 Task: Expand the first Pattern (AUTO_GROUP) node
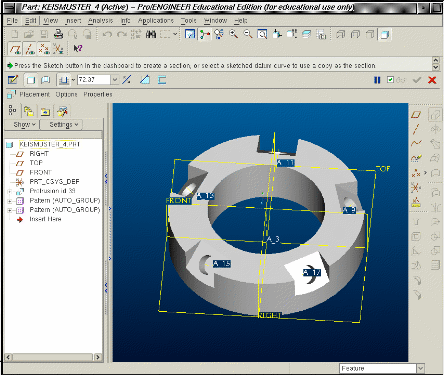click(x=10, y=201)
